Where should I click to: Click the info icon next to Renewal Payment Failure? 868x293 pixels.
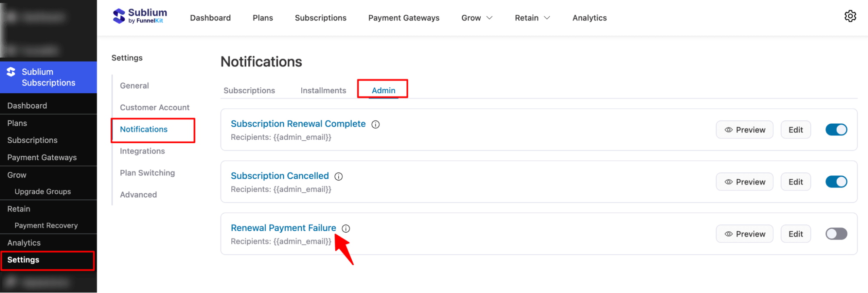pyautogui.click(x=346, y=228)
